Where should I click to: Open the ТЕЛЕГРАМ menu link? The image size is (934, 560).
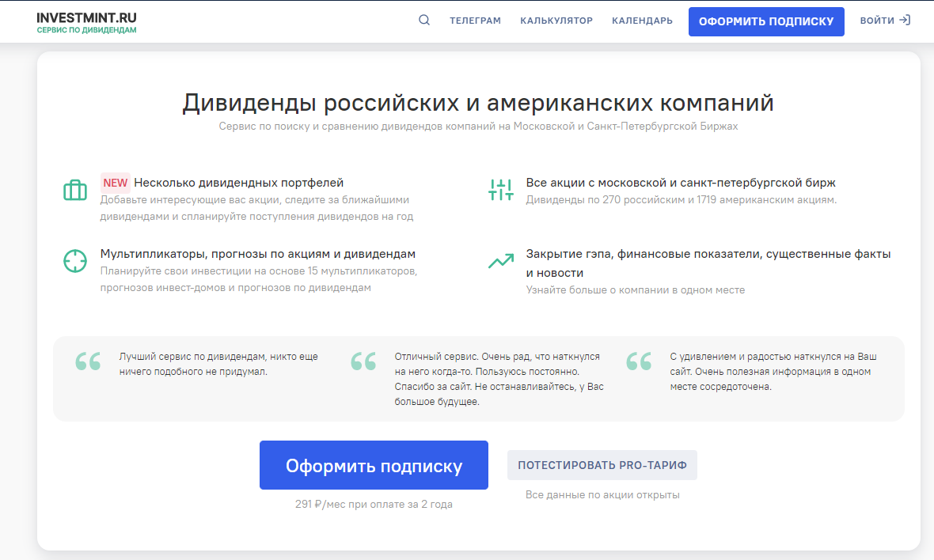tap(476, 21)
